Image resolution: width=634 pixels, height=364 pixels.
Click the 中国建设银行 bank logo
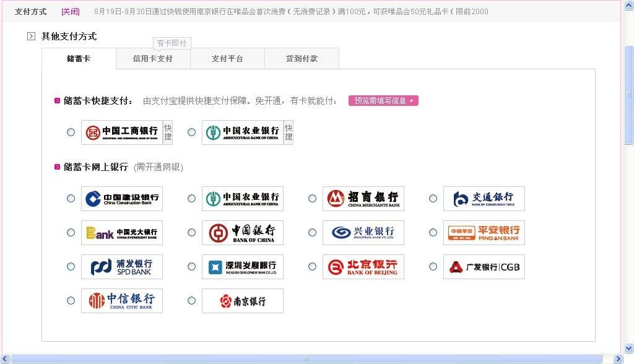(121, 198)
